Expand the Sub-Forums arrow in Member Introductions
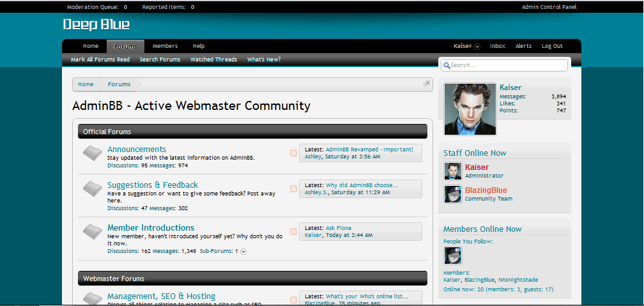This screenshot has width=644, height=306. 243,252
